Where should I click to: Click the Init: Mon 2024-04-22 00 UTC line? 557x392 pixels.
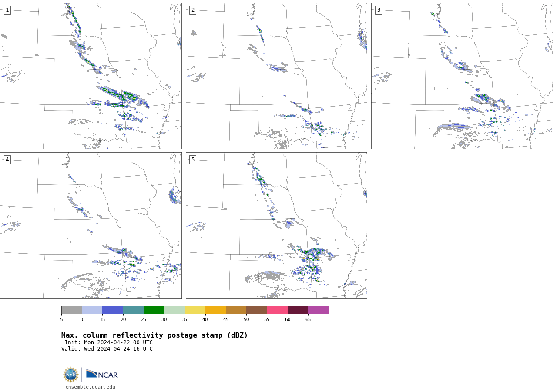coord(109,342)
